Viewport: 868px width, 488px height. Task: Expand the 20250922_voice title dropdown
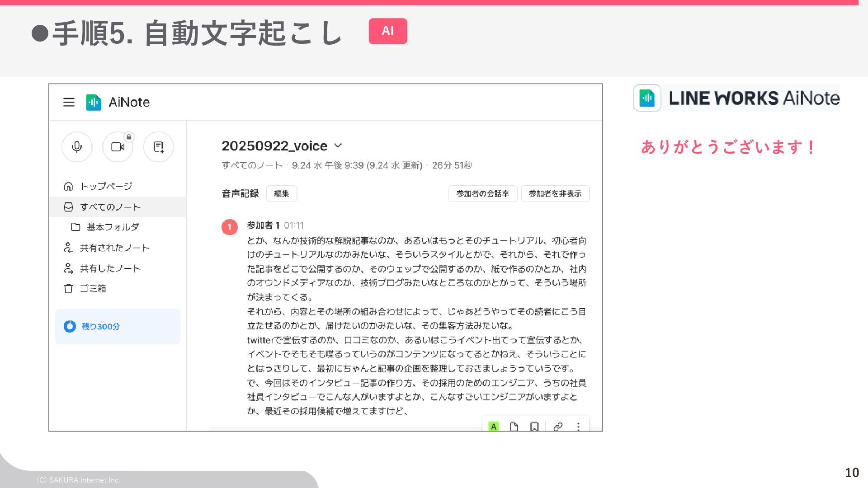click(x=338, y=145)
